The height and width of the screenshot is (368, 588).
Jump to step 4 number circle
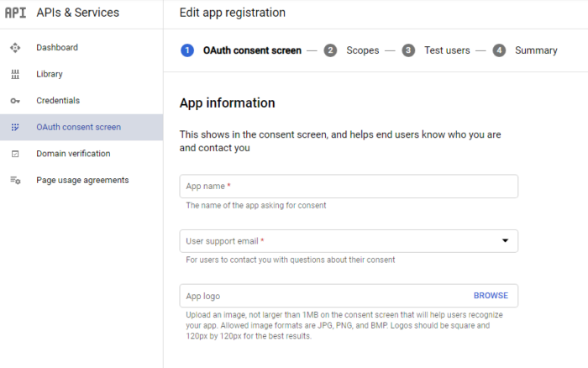point(499,50)
